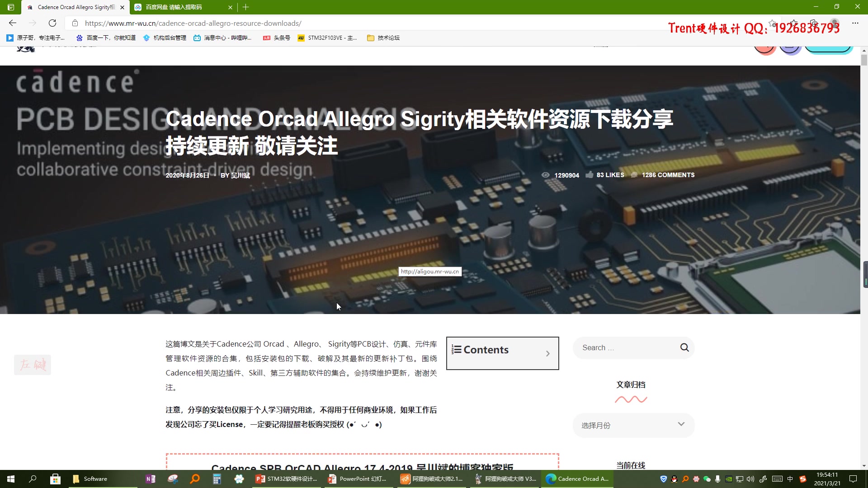Open the 技术论坛 bookmarks folder
868x488 pixels.
coord(383,38)
